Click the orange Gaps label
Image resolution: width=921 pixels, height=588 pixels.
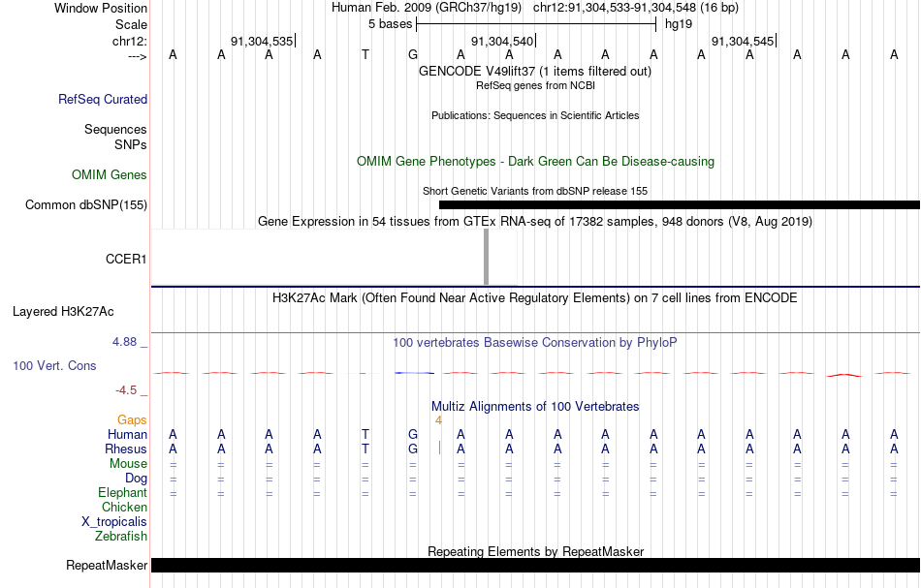[x=132, y=420]
